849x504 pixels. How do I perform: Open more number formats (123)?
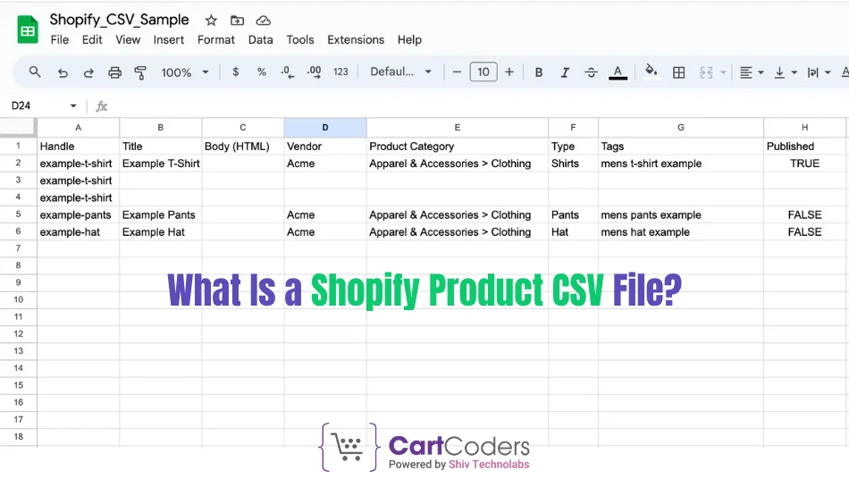coord(340,71)
